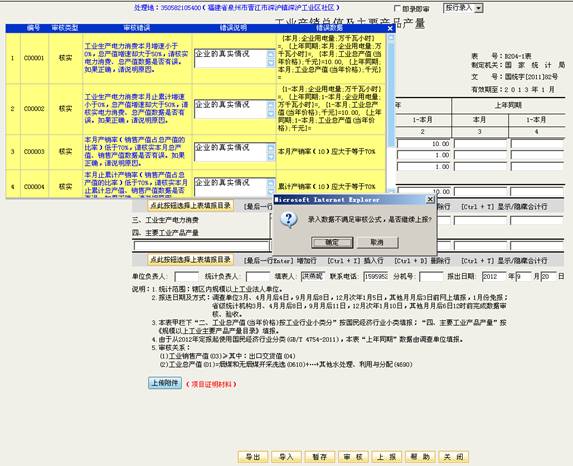The width and height of the screenshot is (573, 466).
Task: Click the upper 点此按钮选择上表填报目录 button
Action: pyautogui.click(x=190, y=206)
